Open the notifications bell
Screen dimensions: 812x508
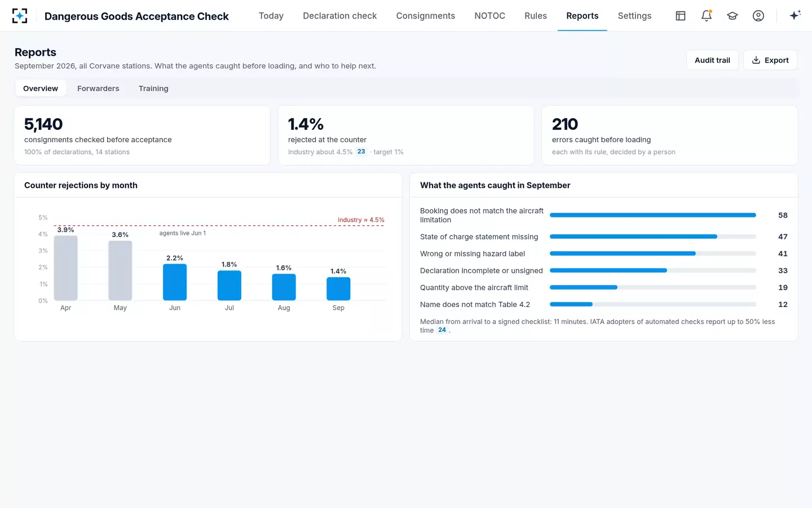coord(707,16)
